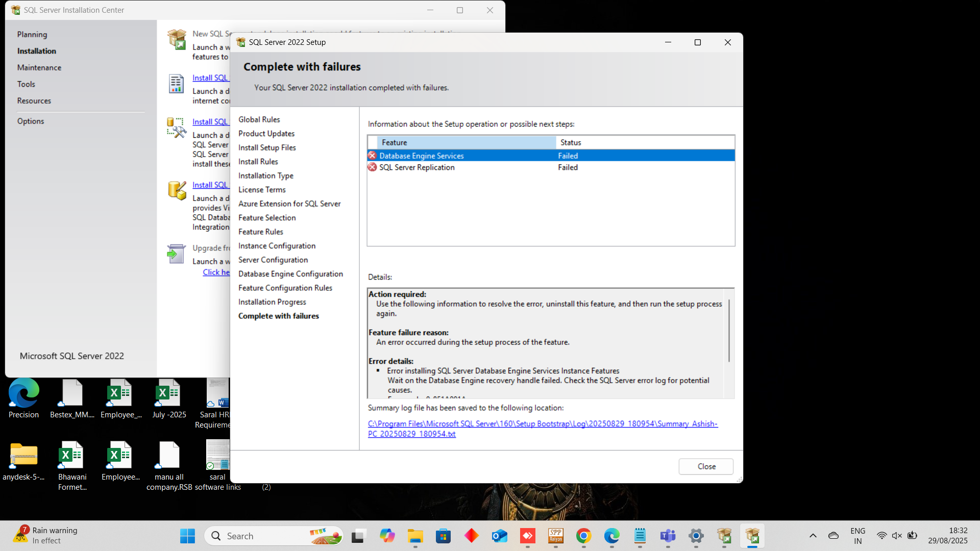Click the Details box vertical scrollbar
Viewport: 980px width, 551px height.
pyautogui.click(x=729, y=332)
